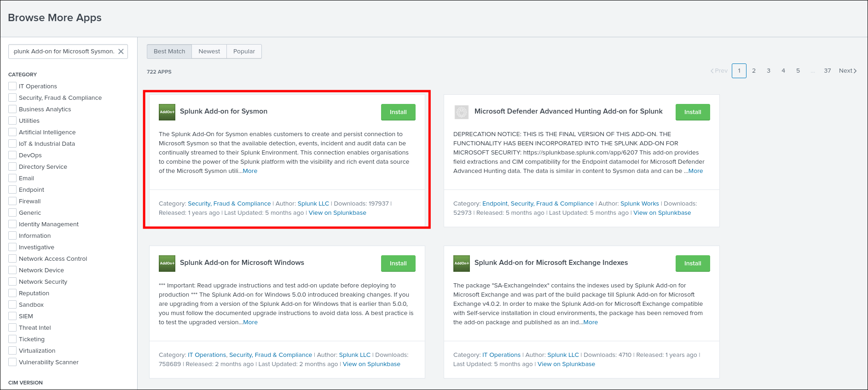Tick the Sandbox checkbox
The image size is (868, 390).
12,304
